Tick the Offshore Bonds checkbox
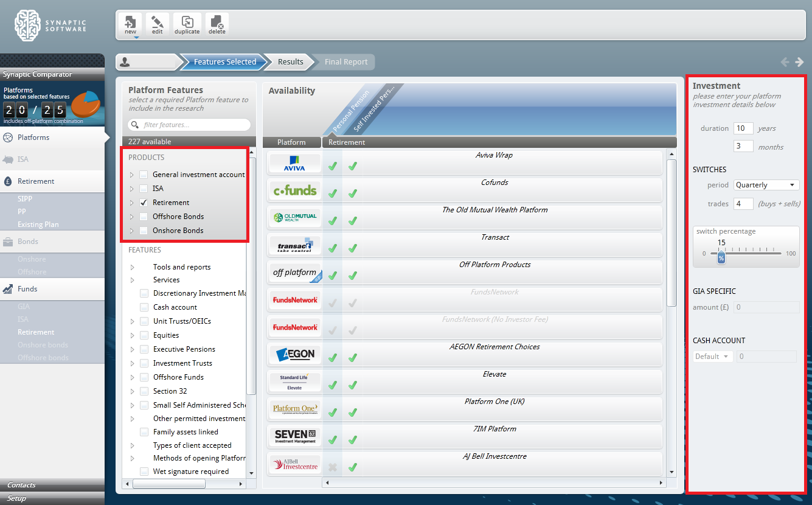This screenshot has height=505, width=812. click(144, 217)
